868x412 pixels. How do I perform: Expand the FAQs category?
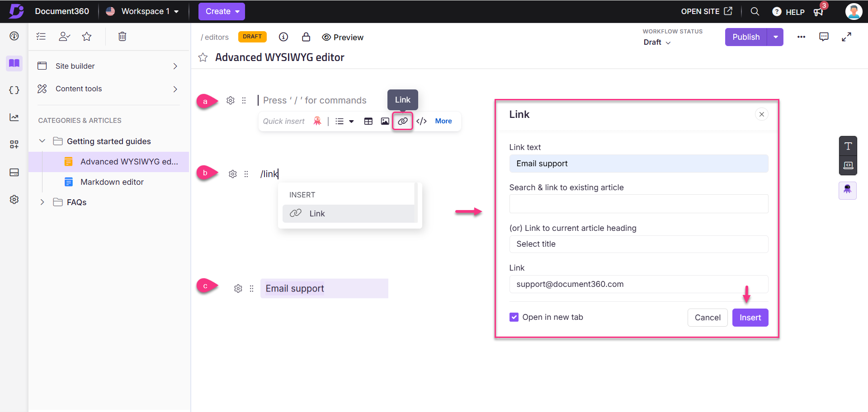click(42, 202)
